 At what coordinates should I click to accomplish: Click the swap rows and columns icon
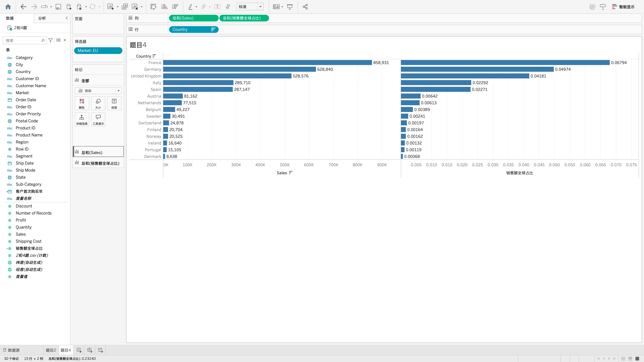click(153, 7)
